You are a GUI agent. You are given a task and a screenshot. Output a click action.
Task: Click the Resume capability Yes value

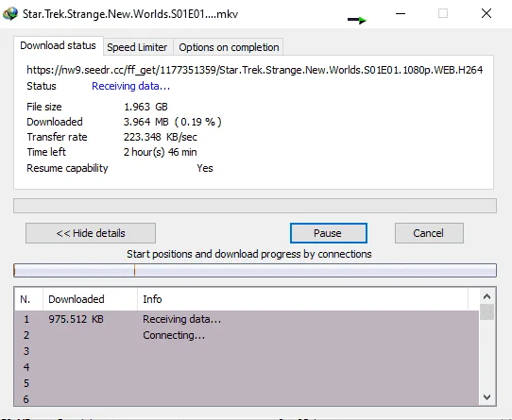coord(205,168)
